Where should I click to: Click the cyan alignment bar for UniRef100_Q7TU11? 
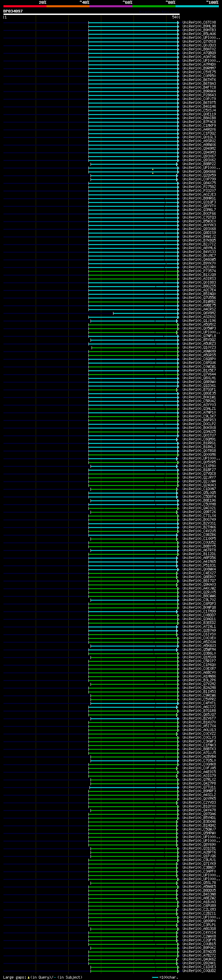point(134,787)
